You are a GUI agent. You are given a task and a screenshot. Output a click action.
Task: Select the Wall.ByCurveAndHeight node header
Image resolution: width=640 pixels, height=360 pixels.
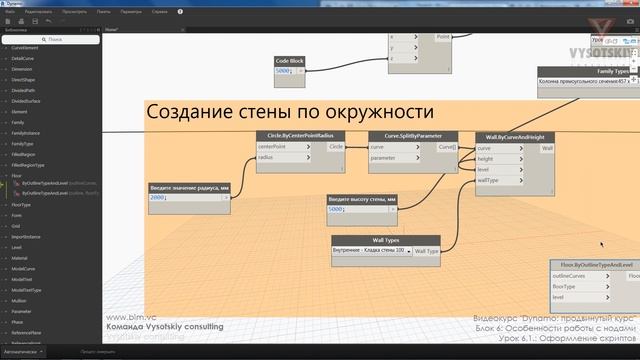tap(515, 138)
